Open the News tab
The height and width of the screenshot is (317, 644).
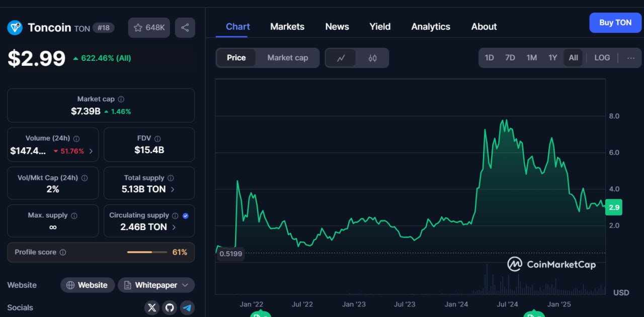[x=337, y=27]
